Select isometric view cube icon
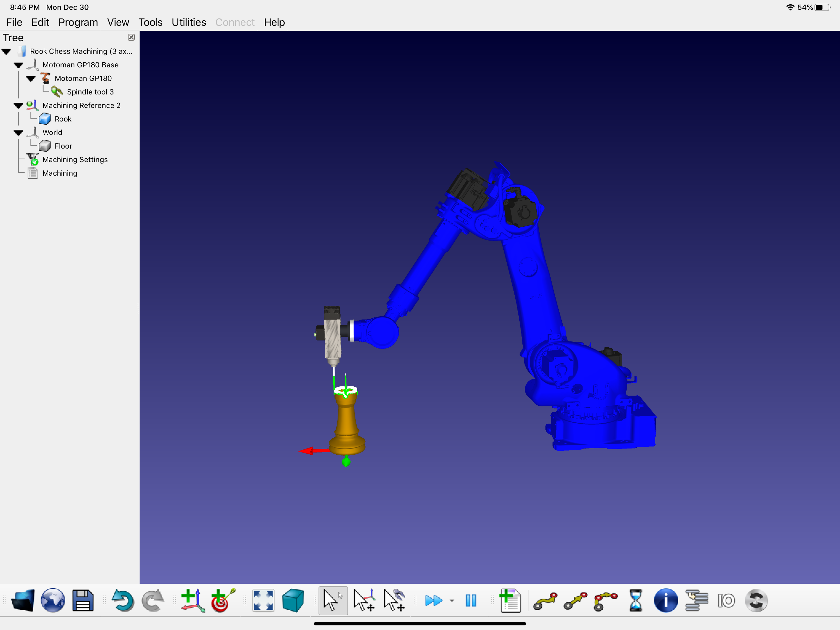Viewport: 840px width, 630px height. [293, 600]
